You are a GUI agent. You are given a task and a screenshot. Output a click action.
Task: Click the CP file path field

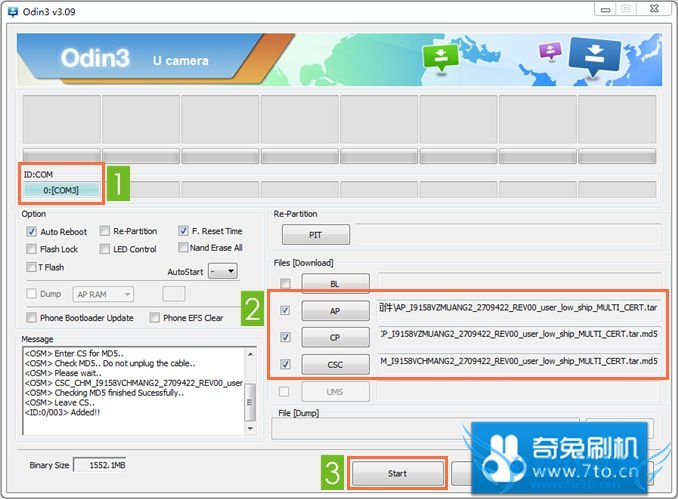tap(520, 335)
